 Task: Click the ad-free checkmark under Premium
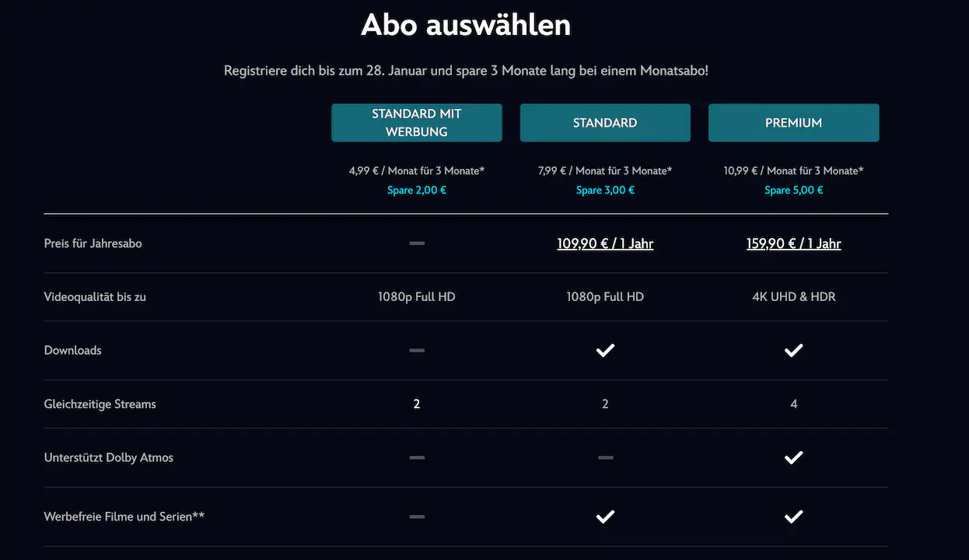pyautogui.click(x=793, y=516)
